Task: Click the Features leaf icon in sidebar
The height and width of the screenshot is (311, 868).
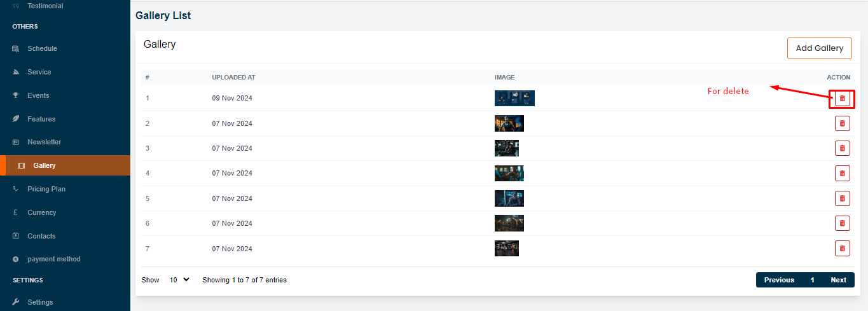Action: 16,119
